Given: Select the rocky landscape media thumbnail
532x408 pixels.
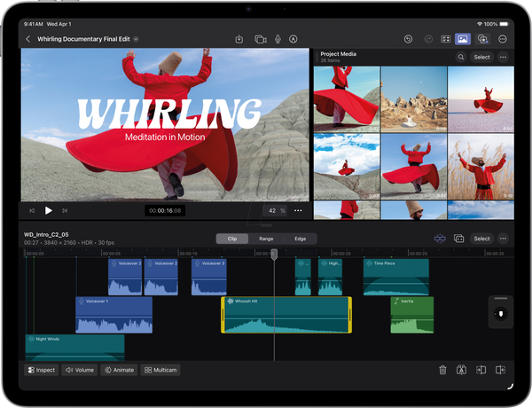Looking at the screenshot, I should (x=414, y=98).
